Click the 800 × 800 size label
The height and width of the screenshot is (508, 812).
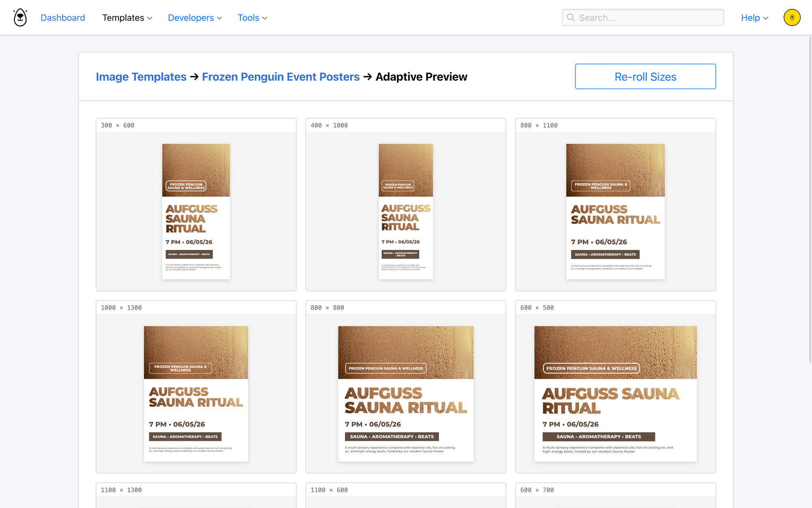tap(327, 308)
